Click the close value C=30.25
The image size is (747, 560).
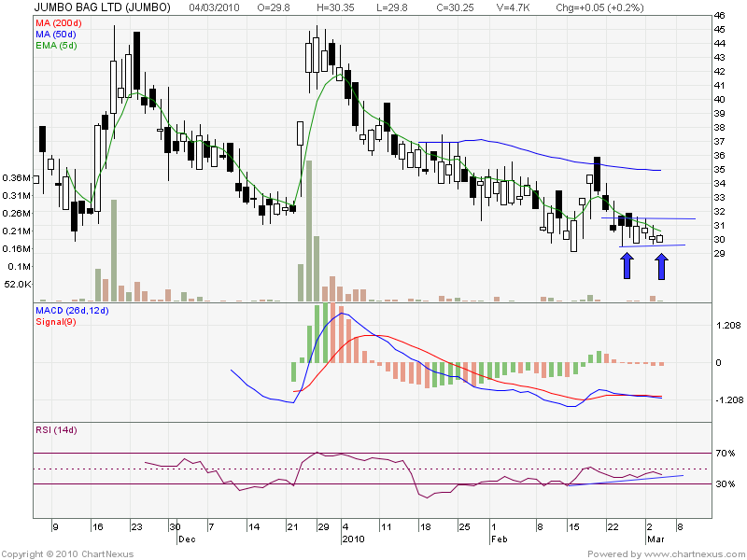[x=455, y=7]
